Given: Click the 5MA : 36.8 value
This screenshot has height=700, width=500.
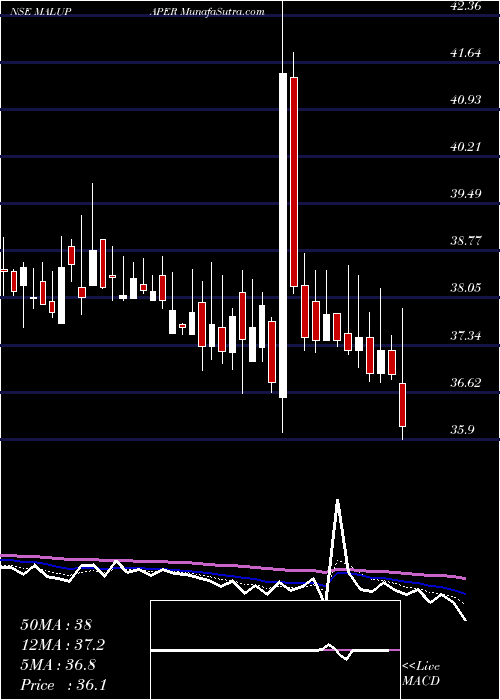Looking at the screenshot, I should click(x=60, y=664).
